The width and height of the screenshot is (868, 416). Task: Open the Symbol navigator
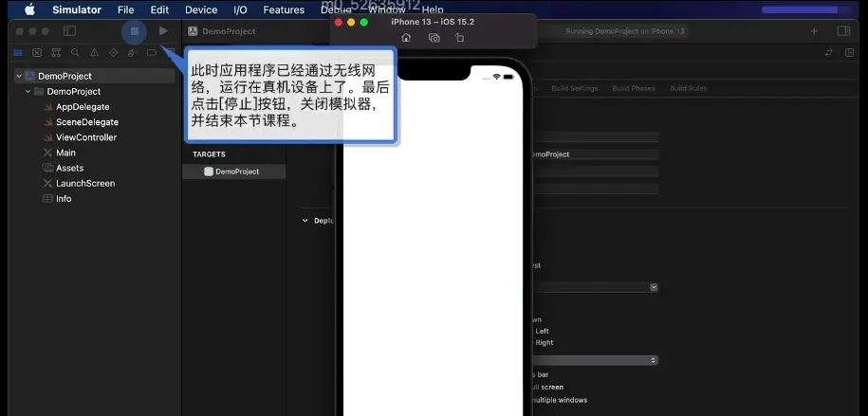[x=56, y=52]
